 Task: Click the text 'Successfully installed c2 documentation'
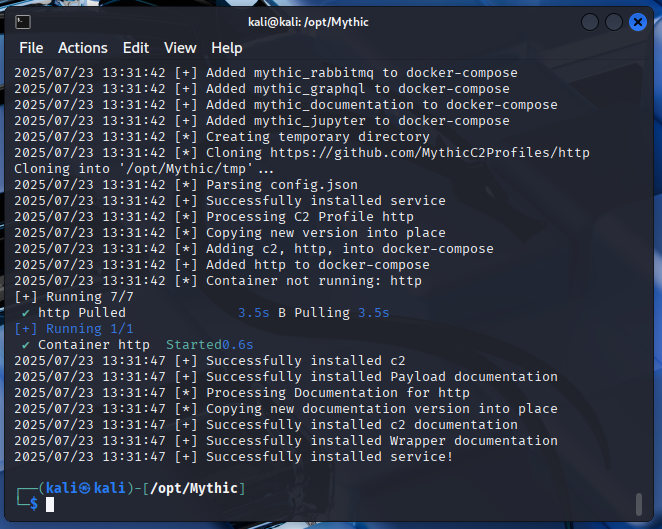362,425
